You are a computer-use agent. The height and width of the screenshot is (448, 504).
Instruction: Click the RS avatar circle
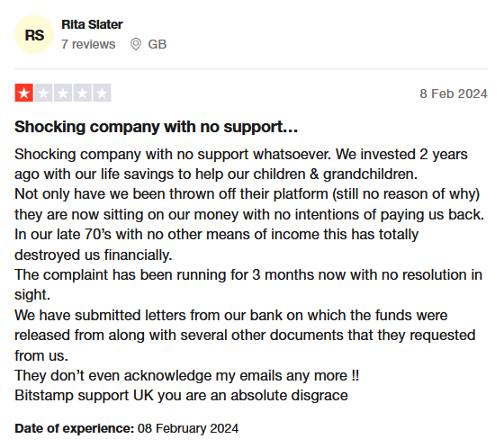[x=34, y=34]
